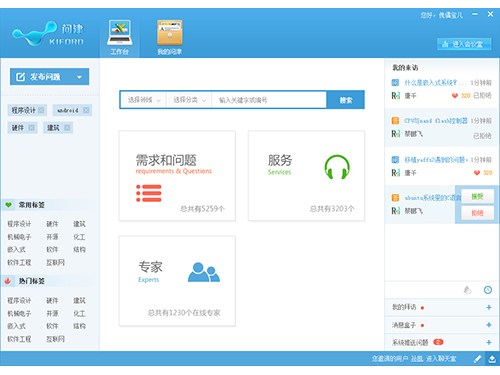Click the heart icon in 移植yaffs2 row
This screenshot has height=375, width=500.
point(477,173)
